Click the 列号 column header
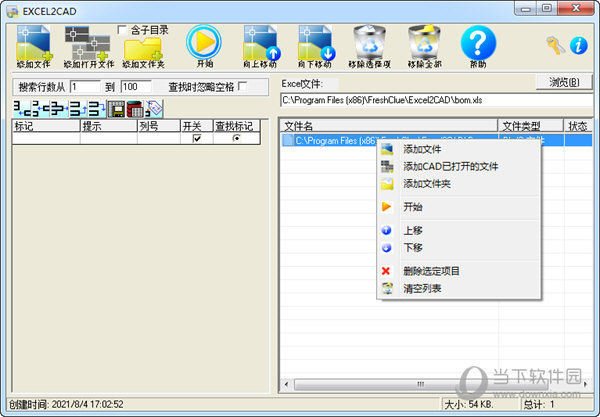The height and width of the screenshot is (417, 600). pos(158,126)
